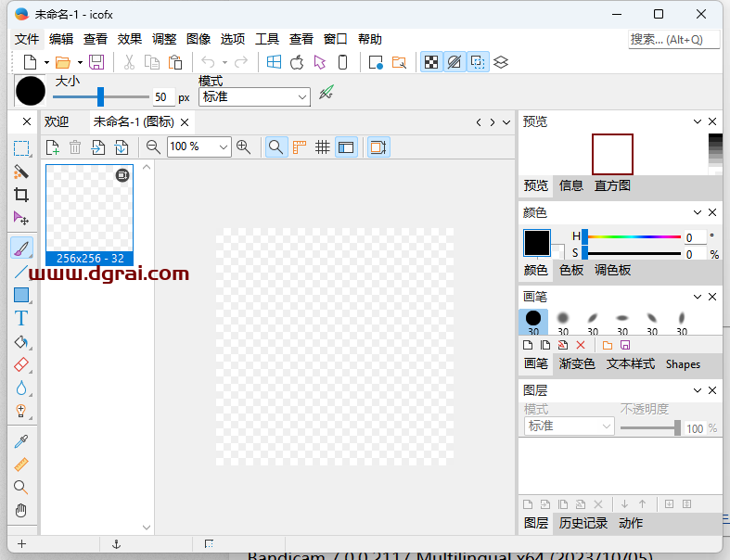Screen dimensions: 730x560
Task: Select the eraser tool
Action: (21, 365)
